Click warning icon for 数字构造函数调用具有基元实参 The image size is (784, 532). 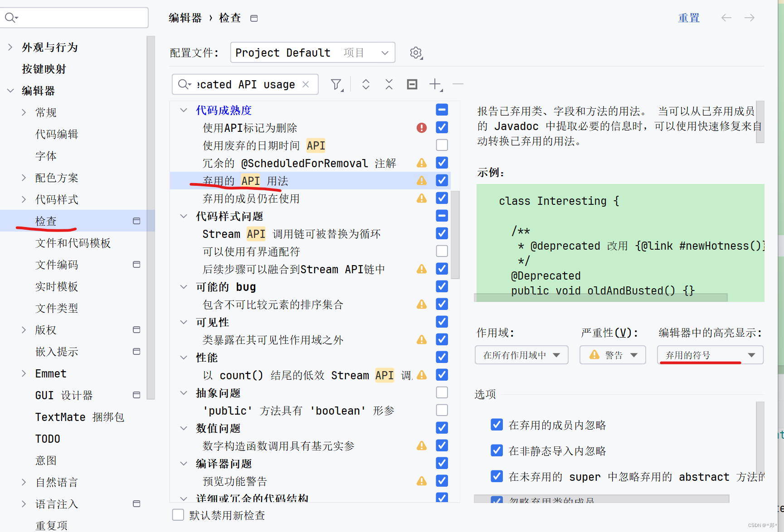422,446
